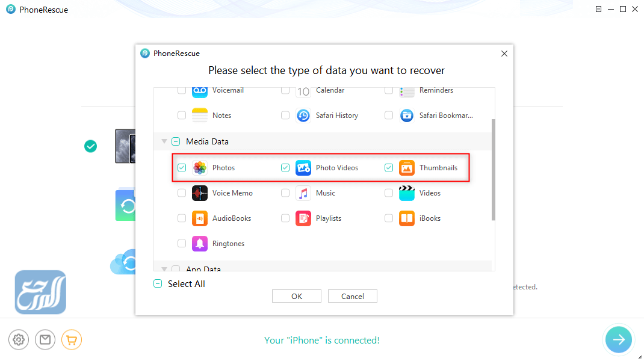
Task: Collapse the Media Data section
Action: click(164, 142)
